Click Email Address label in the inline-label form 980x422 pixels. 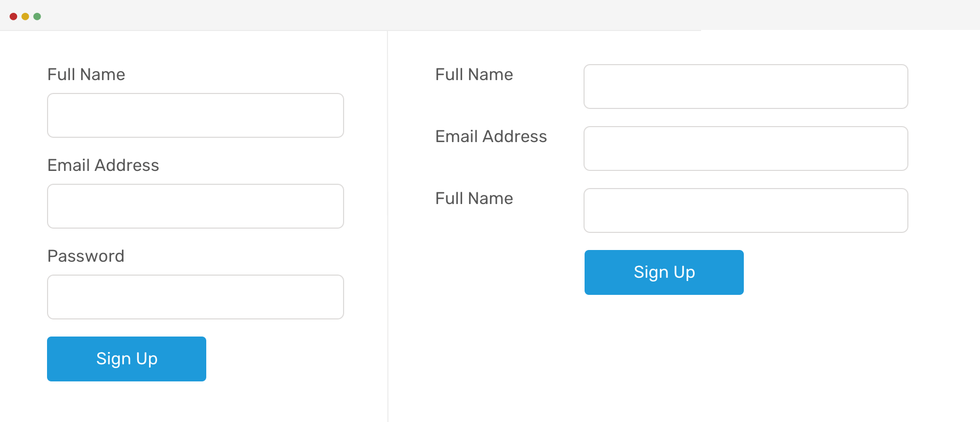pyautogui.click(x=491, y=136)
